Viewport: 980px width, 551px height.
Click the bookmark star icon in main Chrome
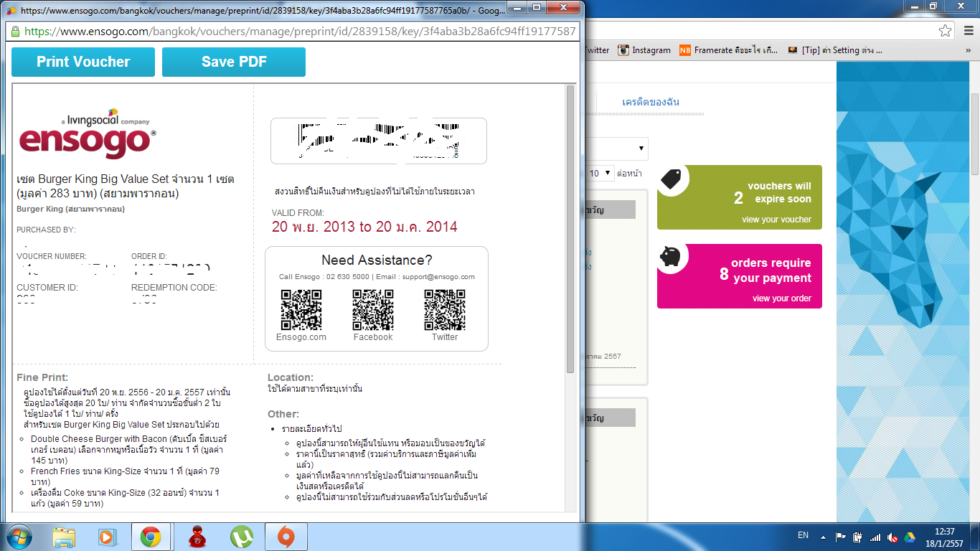pos(946,30)
